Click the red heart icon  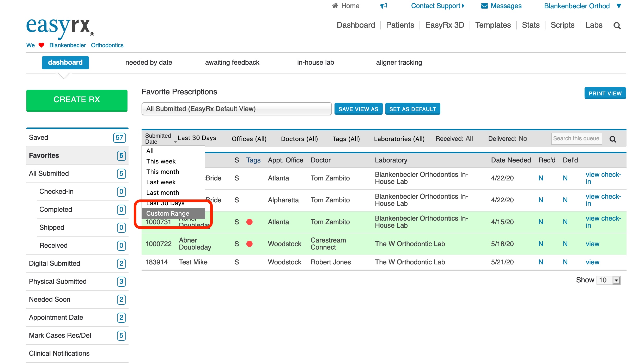[41, 45]
